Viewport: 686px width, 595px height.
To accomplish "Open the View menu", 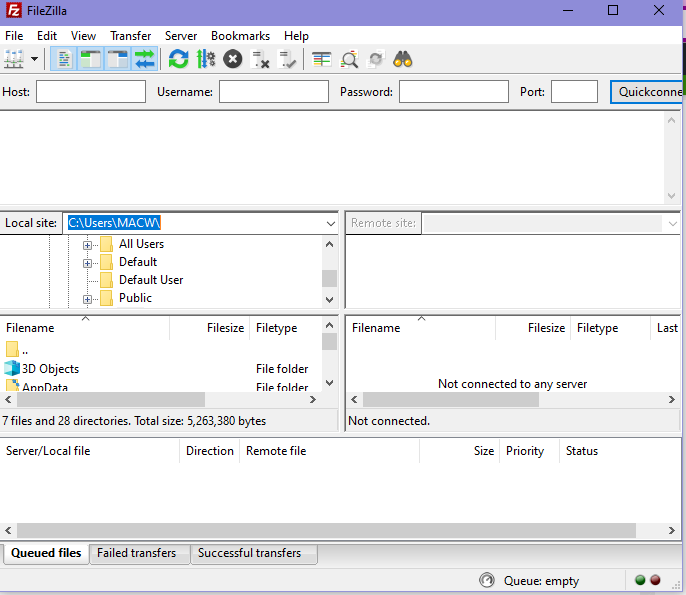I will coord(83,36).
